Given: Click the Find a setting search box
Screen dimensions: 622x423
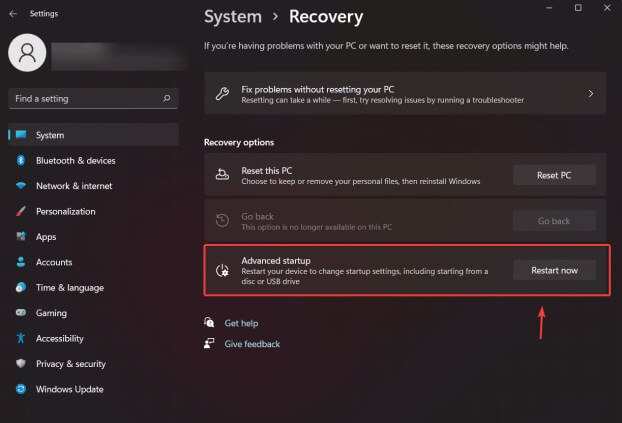Looking at the screenshot, I should click(85, 99).
